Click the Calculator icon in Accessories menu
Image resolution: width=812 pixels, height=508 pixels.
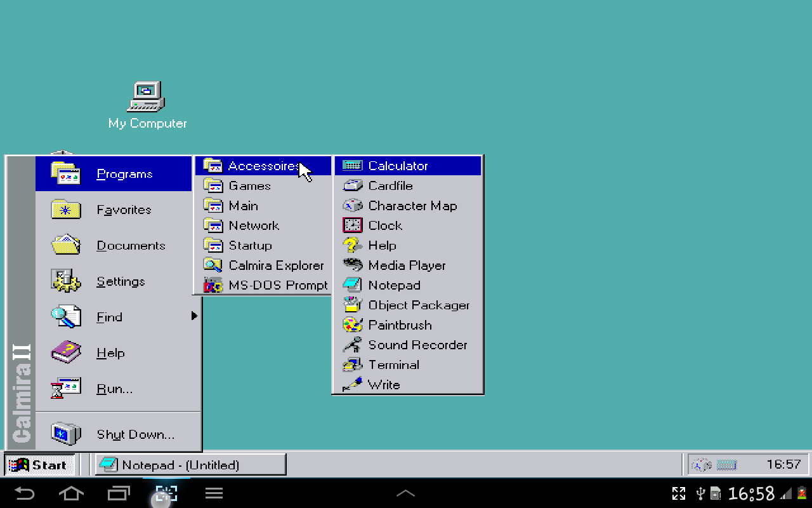pos(352,166)
